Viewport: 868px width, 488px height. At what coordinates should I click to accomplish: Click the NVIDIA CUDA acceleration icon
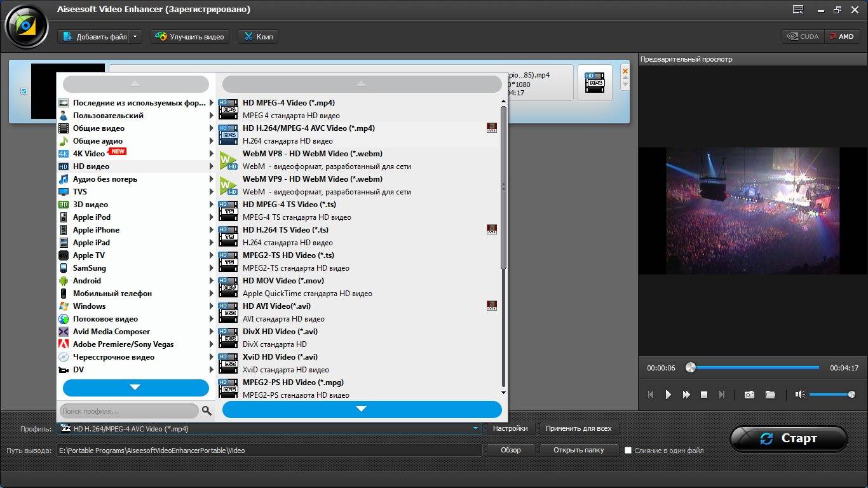click(803, 36)
